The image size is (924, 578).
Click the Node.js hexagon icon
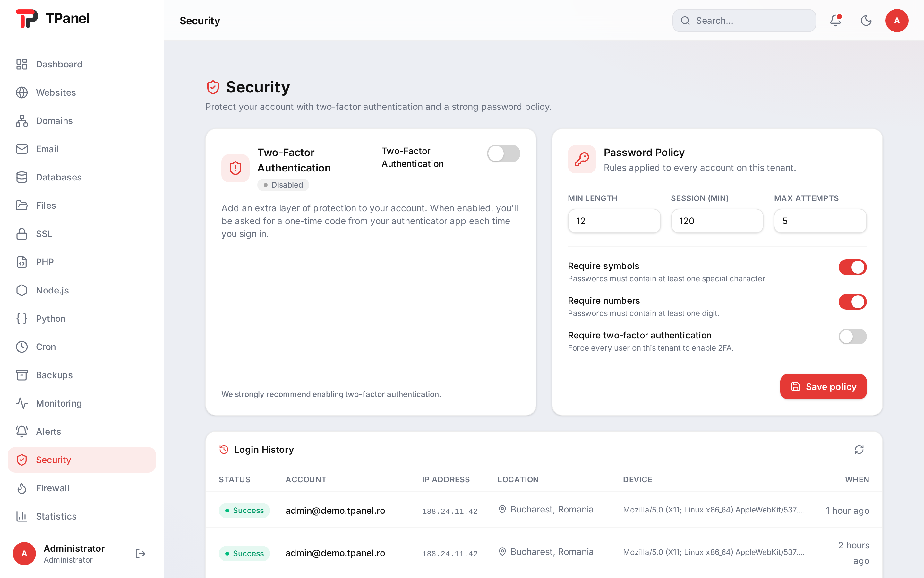[22, 291]
